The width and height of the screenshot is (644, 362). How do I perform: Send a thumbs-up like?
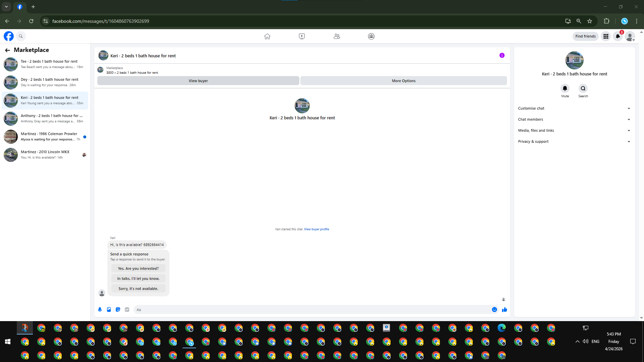coord(504,310)
